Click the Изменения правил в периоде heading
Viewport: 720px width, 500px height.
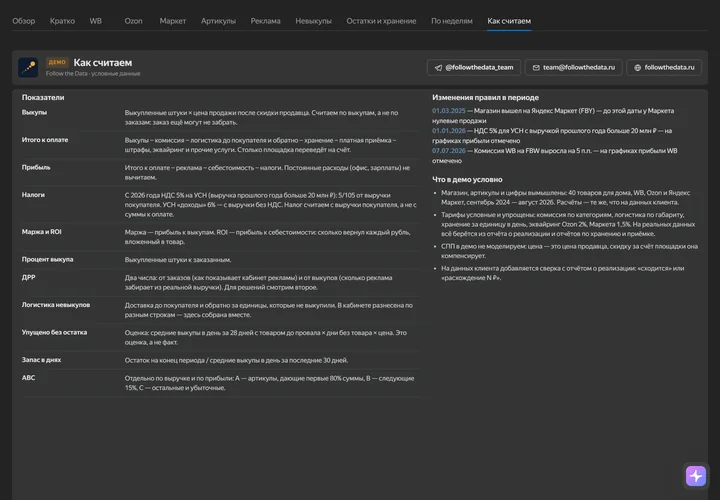click(x=485, y=97)
